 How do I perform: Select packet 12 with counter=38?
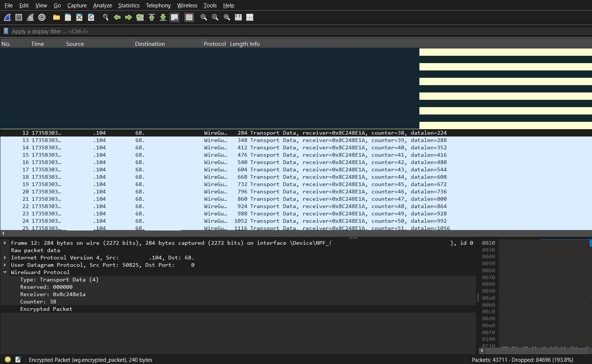click(x=296, y=133)
